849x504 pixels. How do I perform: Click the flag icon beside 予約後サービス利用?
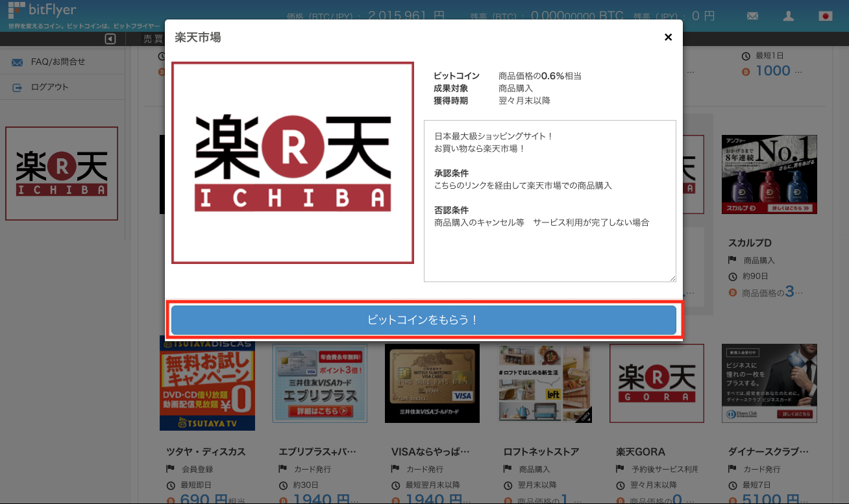point(621,469)
